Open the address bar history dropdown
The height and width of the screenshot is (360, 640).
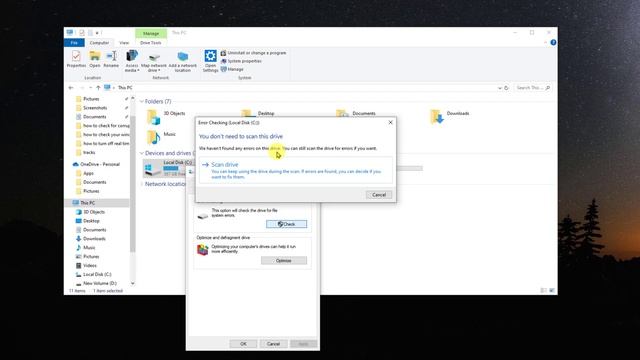tap(500, 88)
